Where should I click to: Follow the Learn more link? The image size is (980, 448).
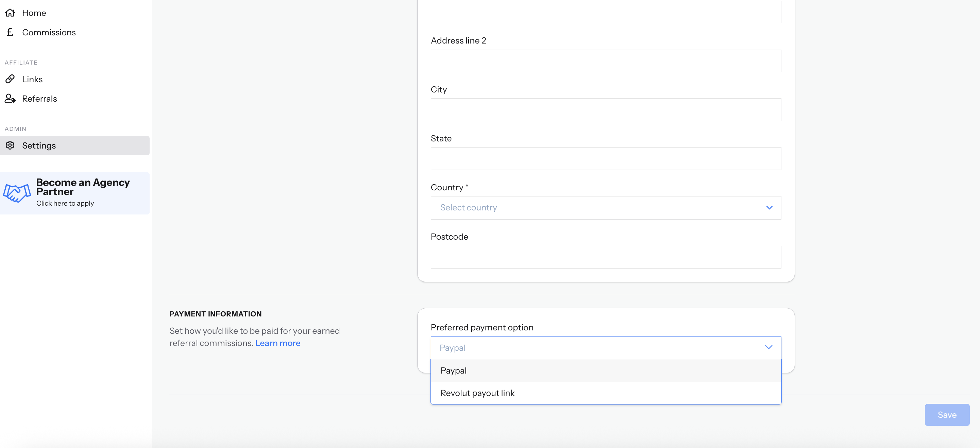pyautogui.click(x=277, y=343)
